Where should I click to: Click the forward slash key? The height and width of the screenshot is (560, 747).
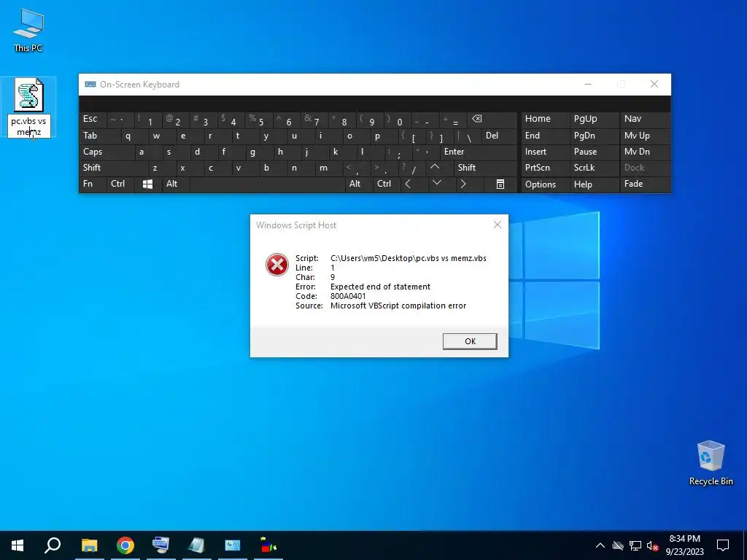click(411, 168)
